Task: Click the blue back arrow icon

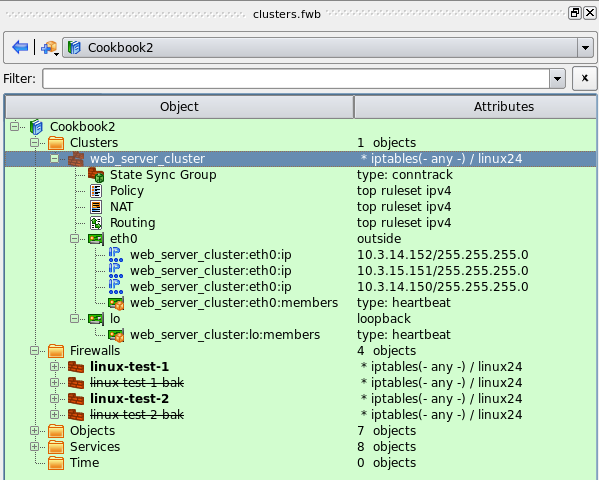Action: click(x=20, y=47)
